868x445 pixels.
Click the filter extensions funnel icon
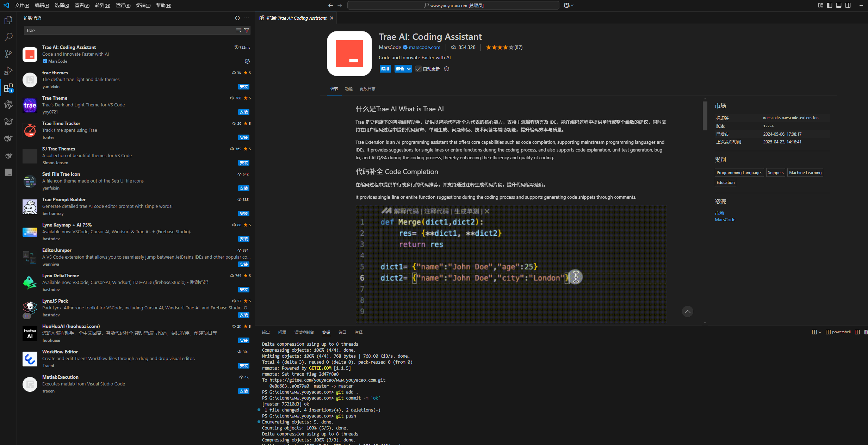[247, 30]
